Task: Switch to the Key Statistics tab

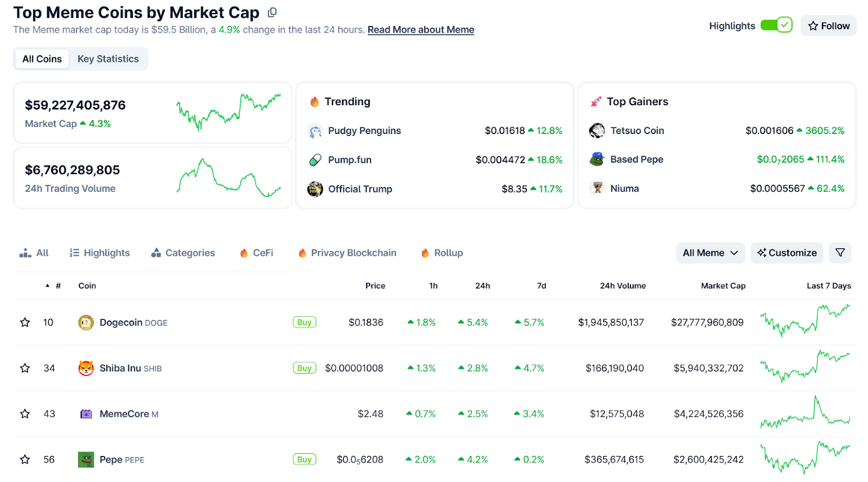Action: coord(108,59)
